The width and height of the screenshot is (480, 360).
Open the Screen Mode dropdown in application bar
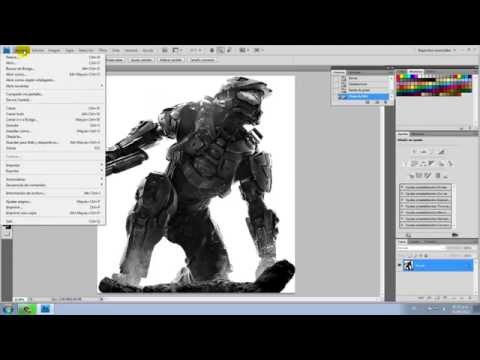(258, 50)
